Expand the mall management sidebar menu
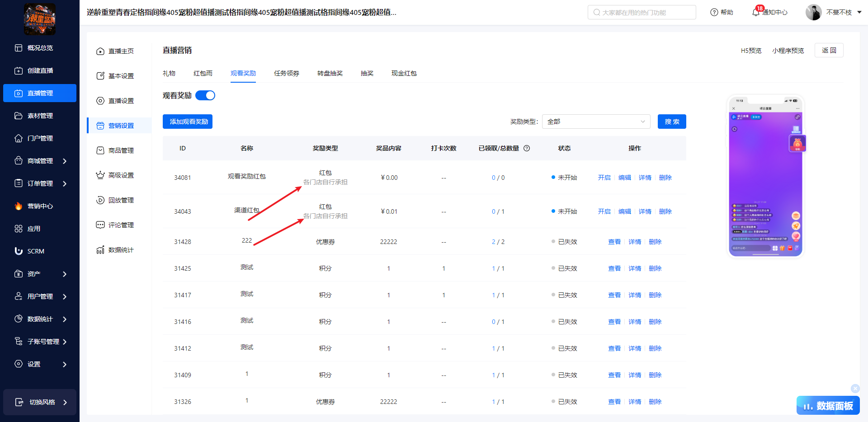 tap(65, 161)
